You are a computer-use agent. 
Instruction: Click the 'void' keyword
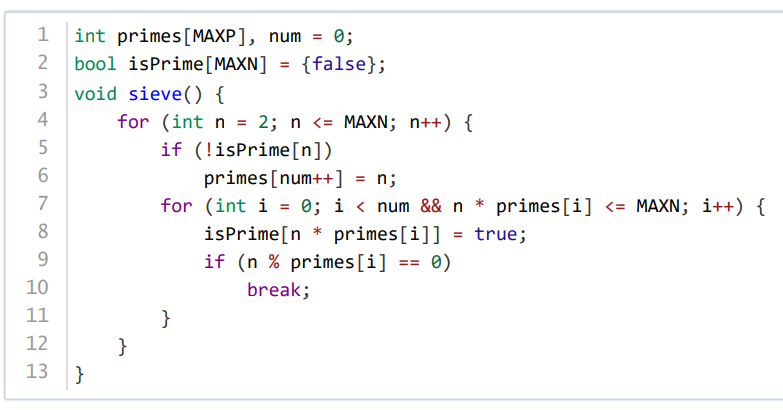click(x=95, y=94)
